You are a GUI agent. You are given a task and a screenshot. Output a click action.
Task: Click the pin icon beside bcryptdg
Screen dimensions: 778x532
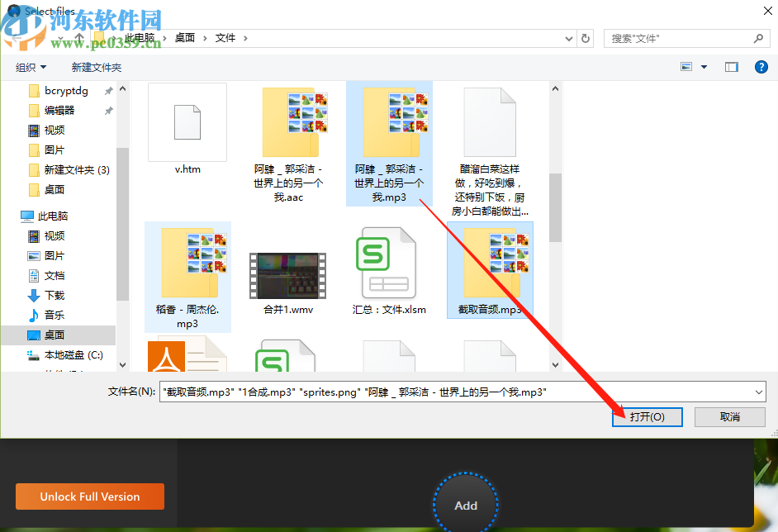pyautogui.click(x=109, y=91)
